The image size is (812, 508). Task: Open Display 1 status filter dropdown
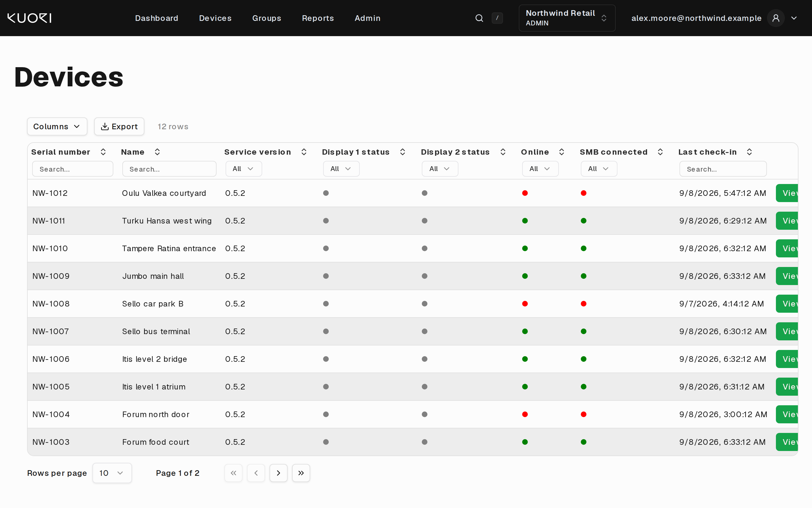click(341, 169)
